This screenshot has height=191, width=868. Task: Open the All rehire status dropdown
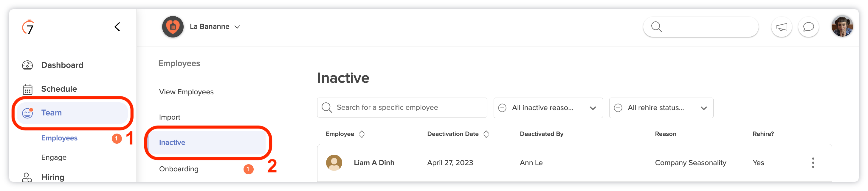(661, 108)
